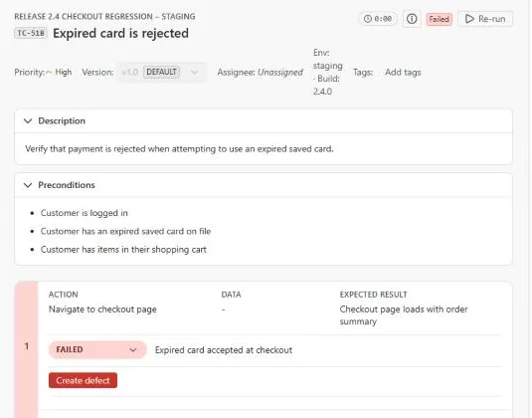Click Add tags field
The height and width of the screenshot is (418, 532).
click(403, 73)
